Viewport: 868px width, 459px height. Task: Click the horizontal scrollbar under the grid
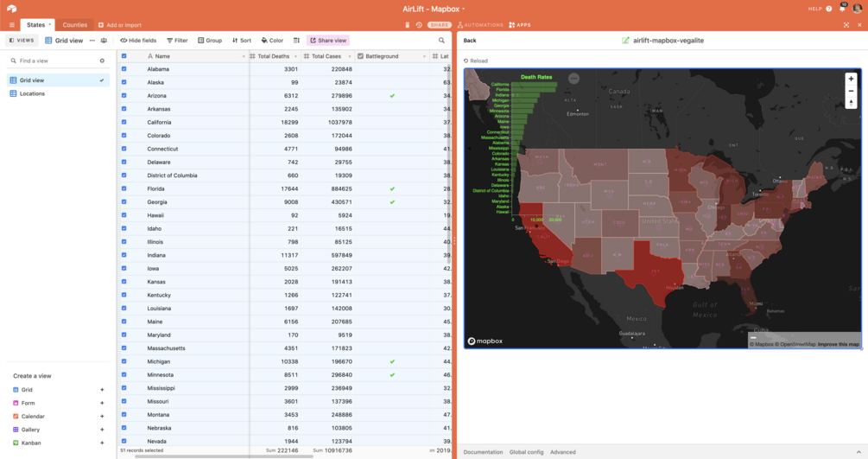(x=224, y=456)
